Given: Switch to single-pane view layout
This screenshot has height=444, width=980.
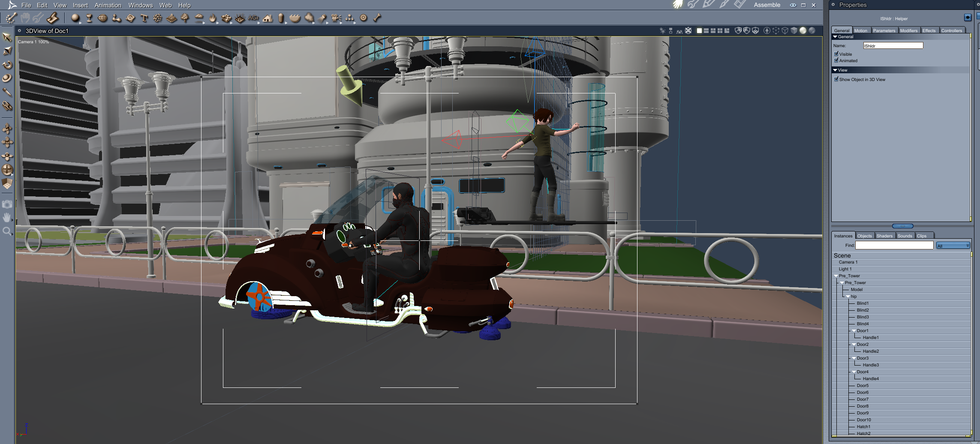Looking at the screenshot, I should click(x=699, y=31).
